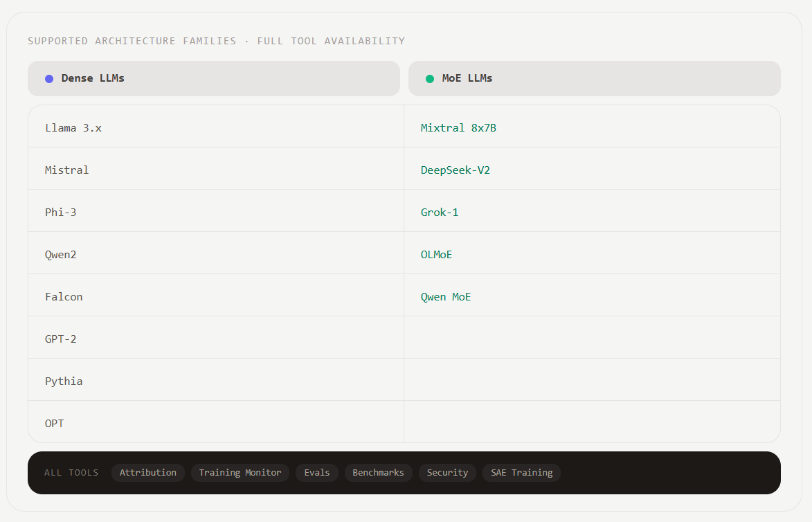The width and height of the screenshot is (812, 522).
Task: Click the Supported Architecture Families heading
Action: coord(217,41)
